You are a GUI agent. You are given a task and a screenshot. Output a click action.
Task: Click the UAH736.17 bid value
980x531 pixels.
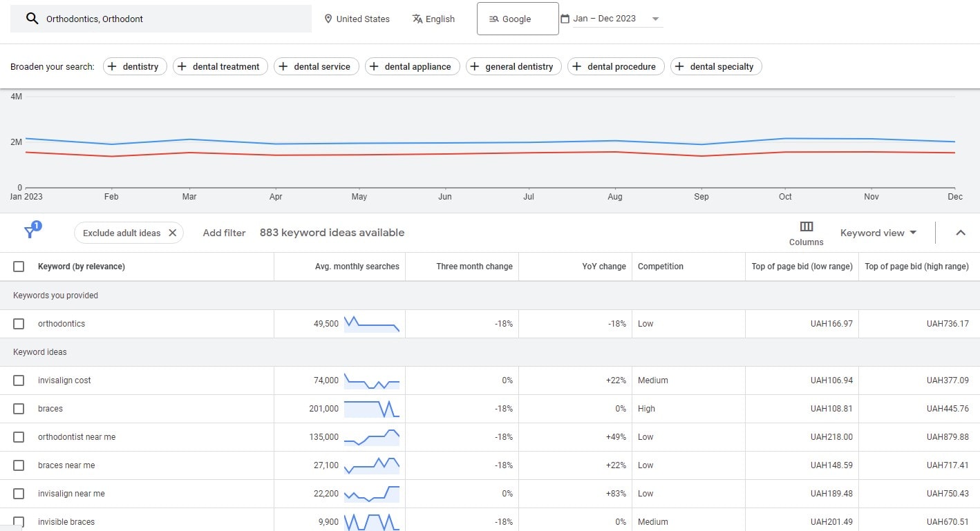(x=948, y=324)
